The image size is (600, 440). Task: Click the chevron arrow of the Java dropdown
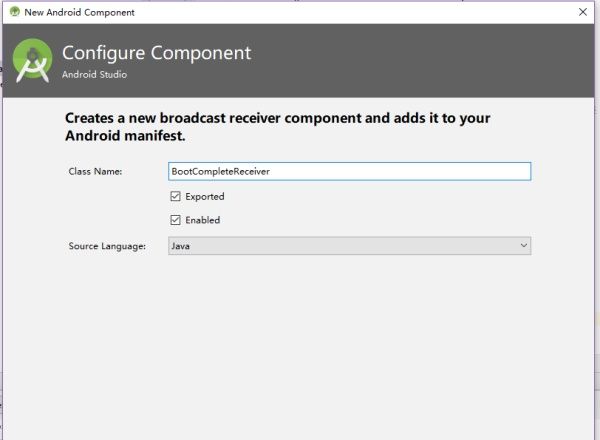[x=524, y=245]
